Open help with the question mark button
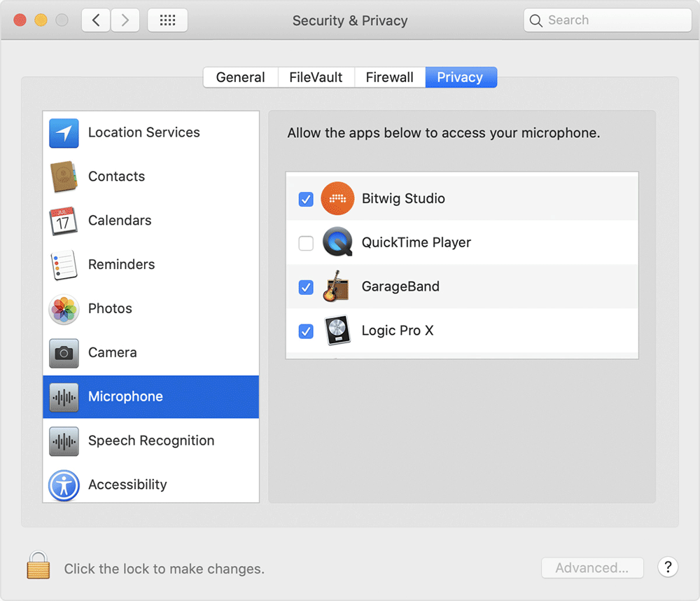The width and height of the screenshot is (700, 601). coord(668,567)
